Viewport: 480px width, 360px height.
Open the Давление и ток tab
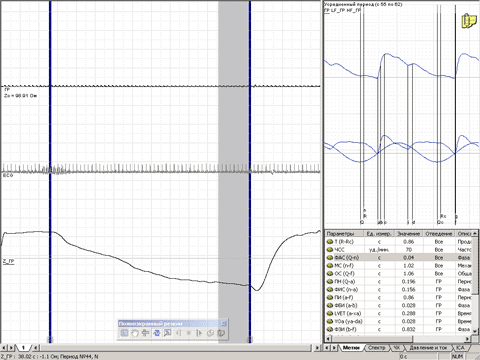428,348
